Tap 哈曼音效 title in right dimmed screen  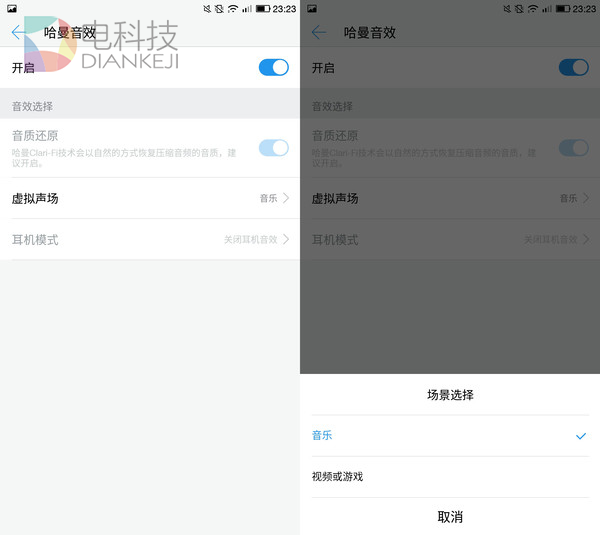[x=369, y=33]
